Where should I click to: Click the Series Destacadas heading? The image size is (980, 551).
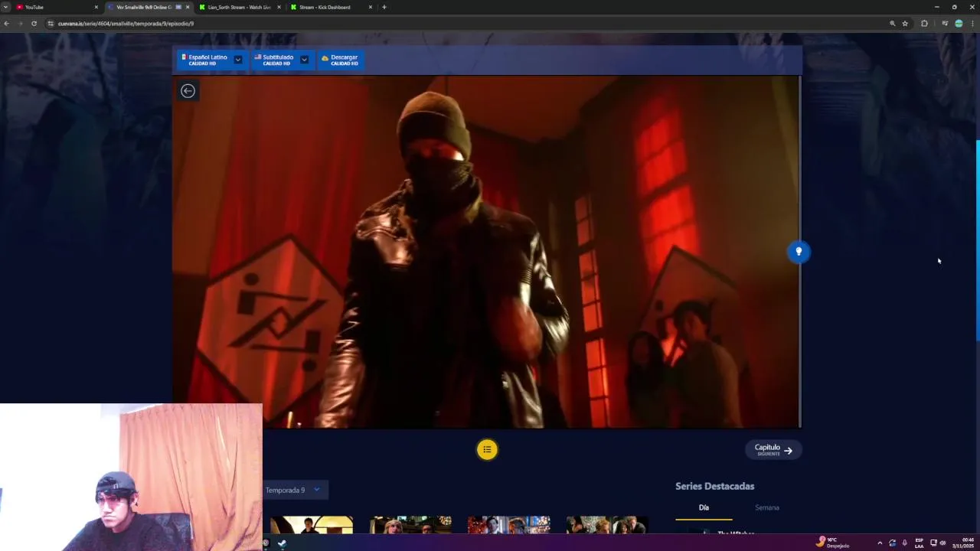coord(714,486)
